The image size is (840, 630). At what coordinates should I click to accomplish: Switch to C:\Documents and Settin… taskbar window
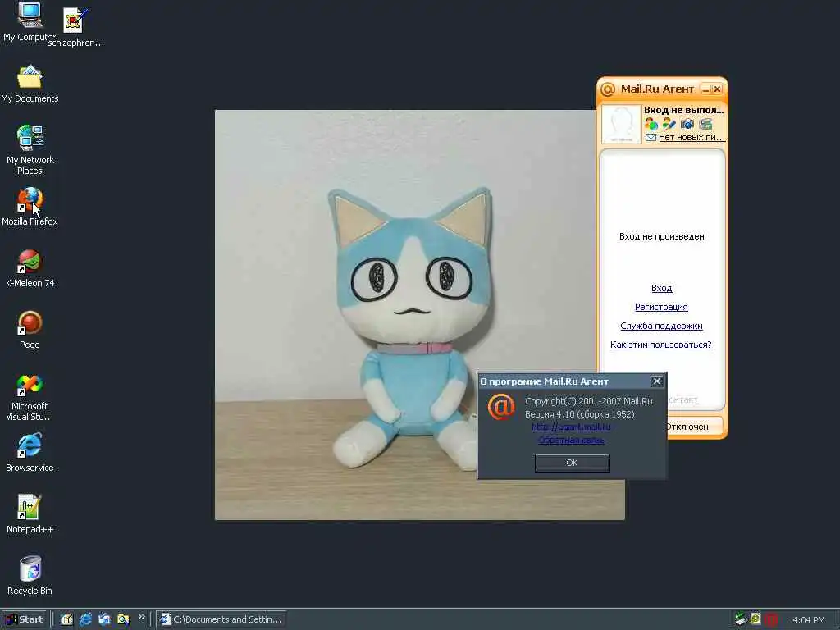[x=221, y=619]
